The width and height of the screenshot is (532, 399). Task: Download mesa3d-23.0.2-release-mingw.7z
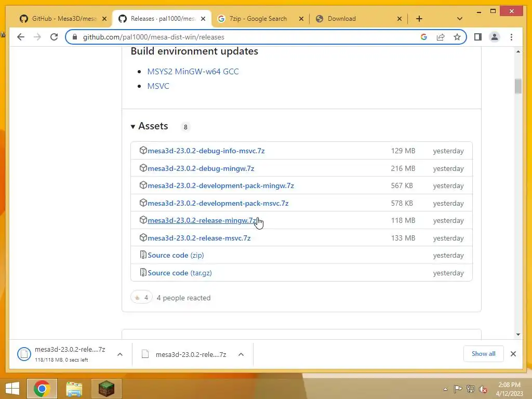pyautogui.click(x=202, y=220)
